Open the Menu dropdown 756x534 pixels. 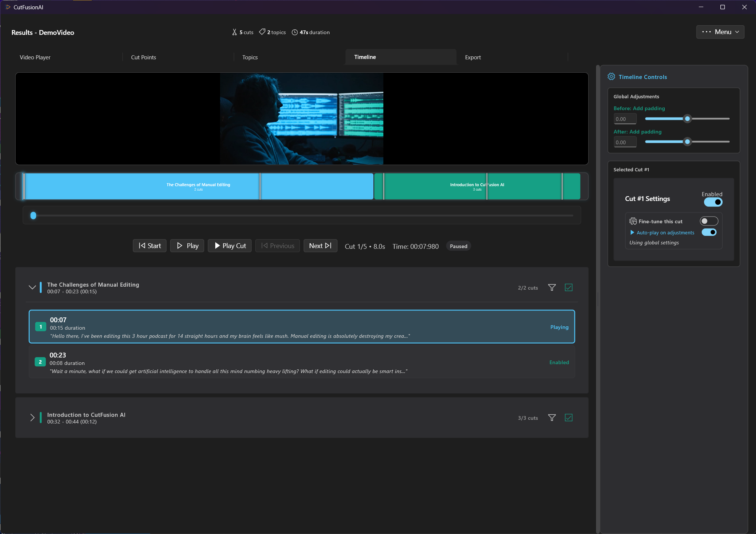720,32
